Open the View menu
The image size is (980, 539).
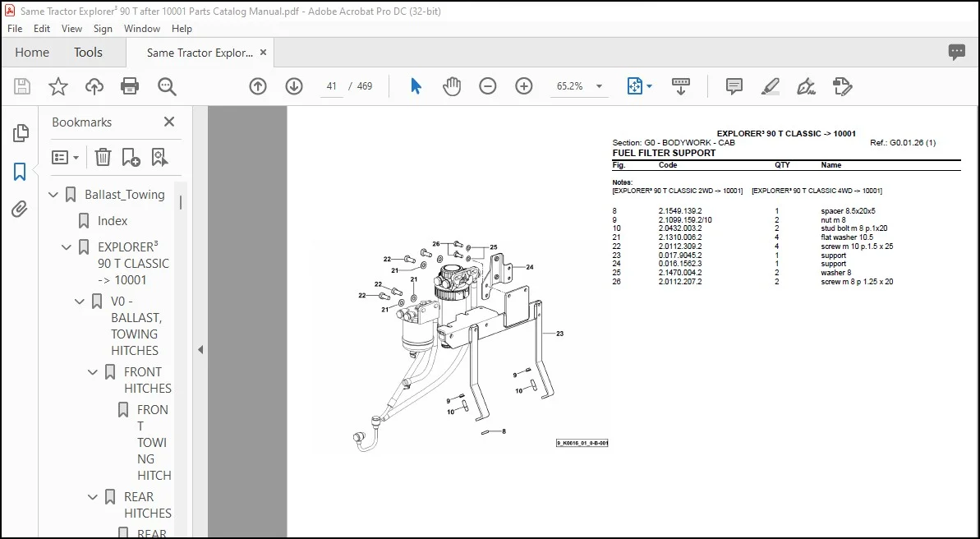[x=71, y=29]
